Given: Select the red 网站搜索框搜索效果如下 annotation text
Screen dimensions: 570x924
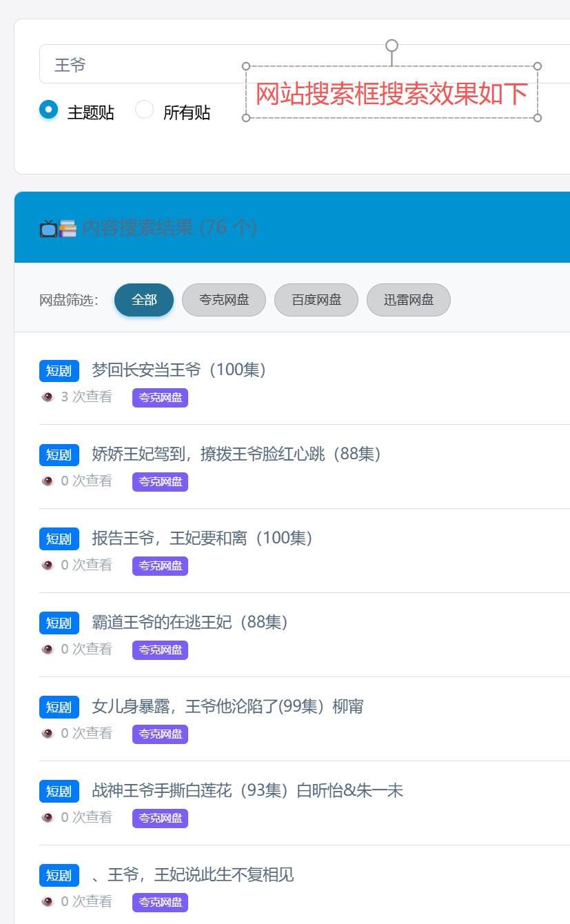Looking at the screenshot, I should tap(391, 93).
